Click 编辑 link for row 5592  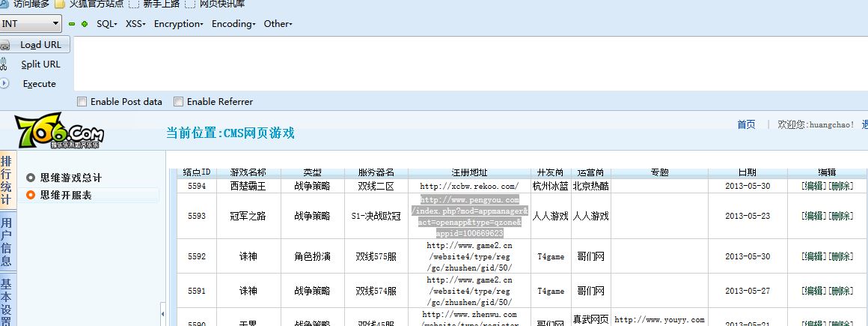(x=814, y=256)
